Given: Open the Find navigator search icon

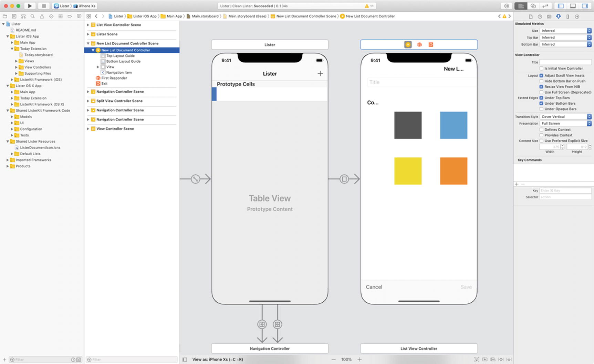Looking at the screenshot, I should [32, 16].
